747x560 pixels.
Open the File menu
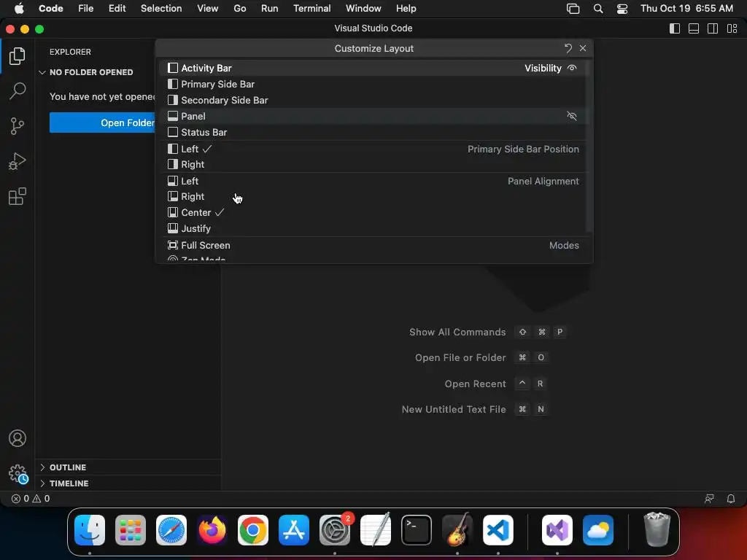pos(86,9)
